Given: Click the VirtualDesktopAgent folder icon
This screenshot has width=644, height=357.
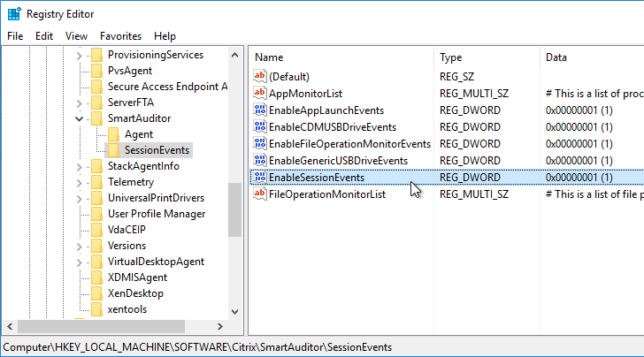Looking at the screenshot, I should pos(97,262).
